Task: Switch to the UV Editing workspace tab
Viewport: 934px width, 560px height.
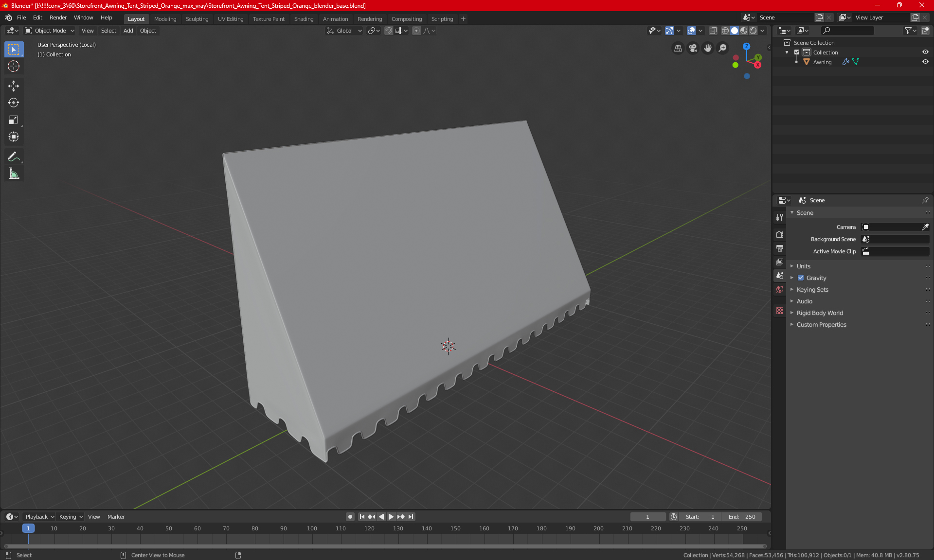Action: pos(231,19)
